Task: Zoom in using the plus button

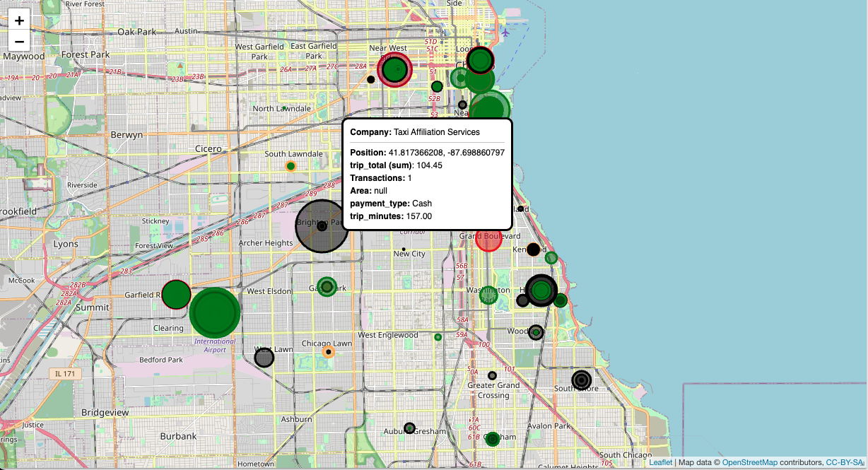Action: [18, 20]
